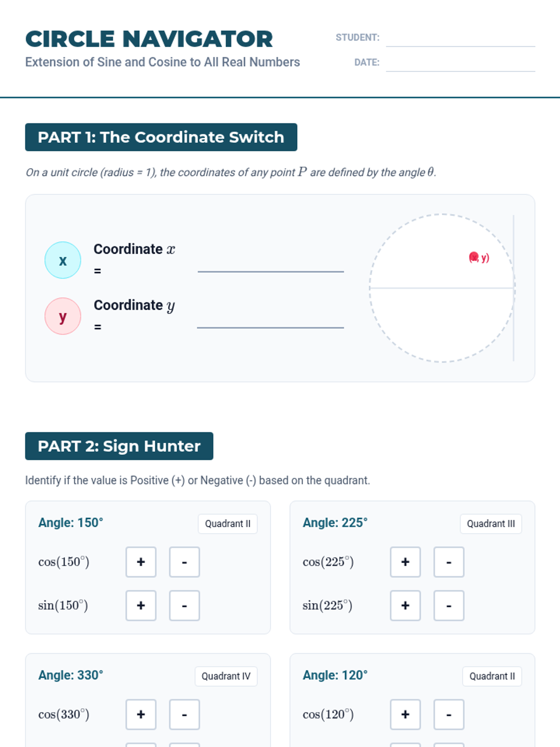Choose minus for cos(225°)
This screenshot has height=747, width=560.
(x=448, y=562)
